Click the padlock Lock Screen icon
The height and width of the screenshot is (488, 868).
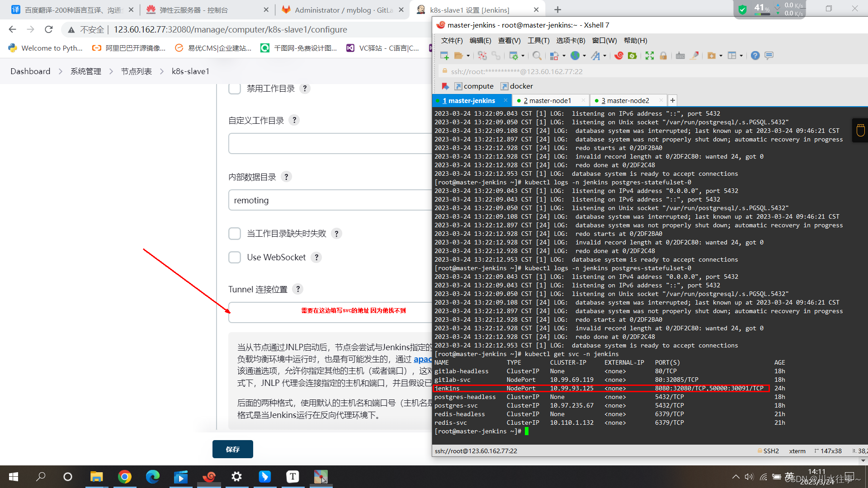point(663,56)
